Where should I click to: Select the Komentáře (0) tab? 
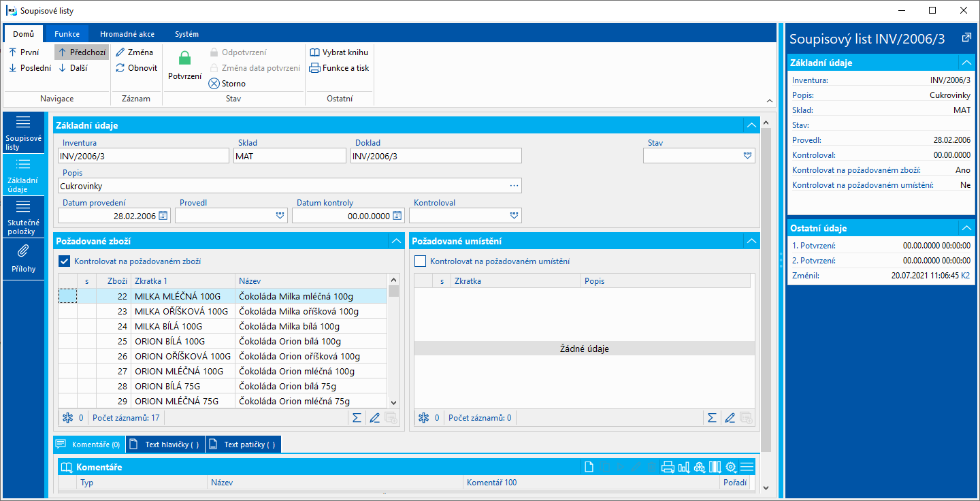89,445
